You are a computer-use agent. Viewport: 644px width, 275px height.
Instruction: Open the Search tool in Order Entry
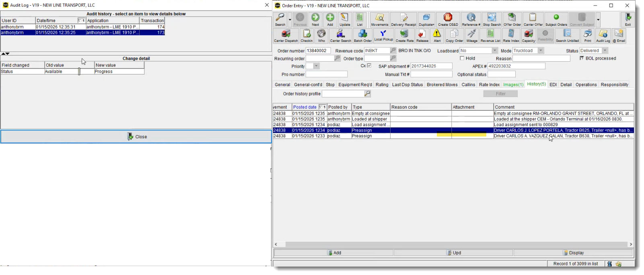click(x=280, y=19)
